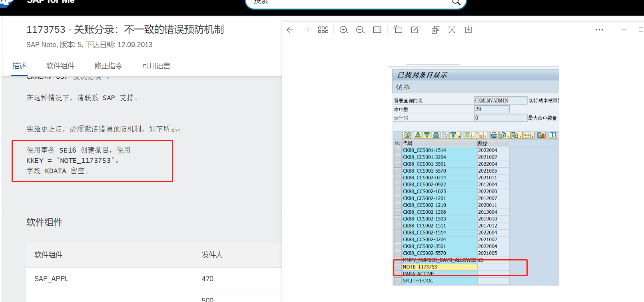Viewport: 644px width, 302px height.
Task: Click the row selector beside SPLIT-FI-DOC
Action: coord(398,281)
